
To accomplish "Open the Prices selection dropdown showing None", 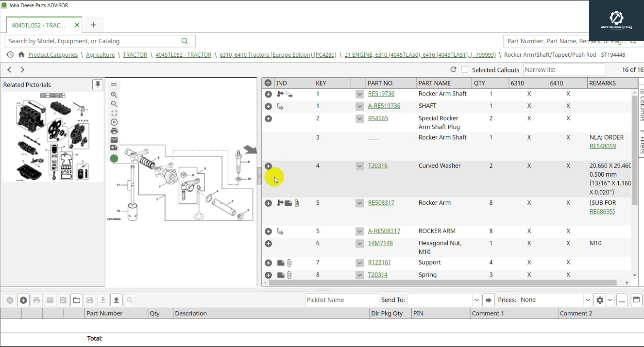I will 588,300.
